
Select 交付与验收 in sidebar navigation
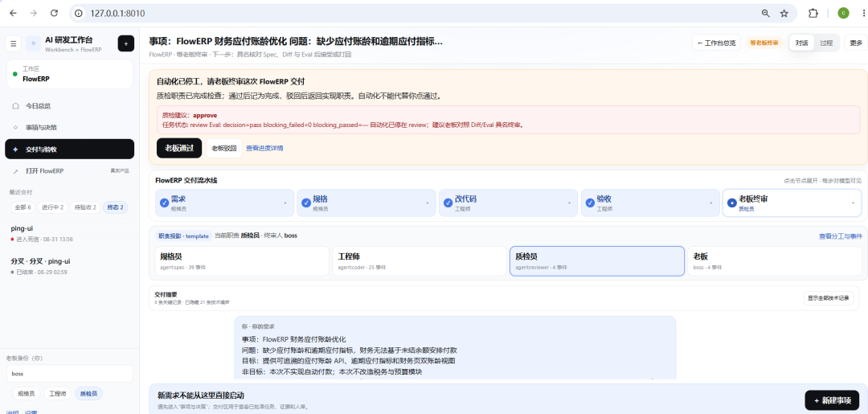point(69,150)
